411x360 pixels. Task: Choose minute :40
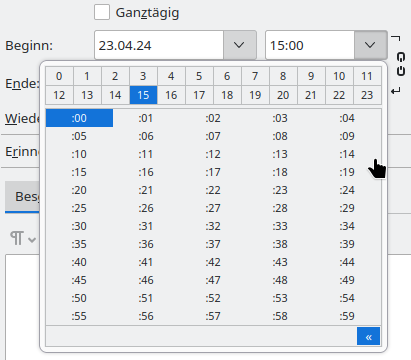pyautogui.click(x=79, y=262)
